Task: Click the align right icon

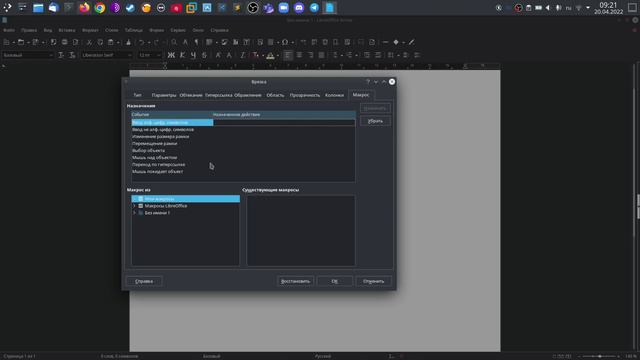Action: tap(310, 55)
